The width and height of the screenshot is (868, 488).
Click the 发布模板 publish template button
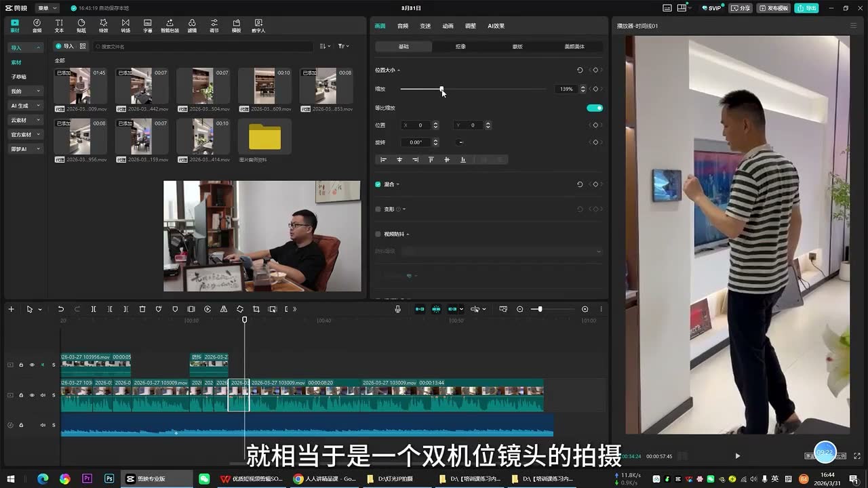774,8
